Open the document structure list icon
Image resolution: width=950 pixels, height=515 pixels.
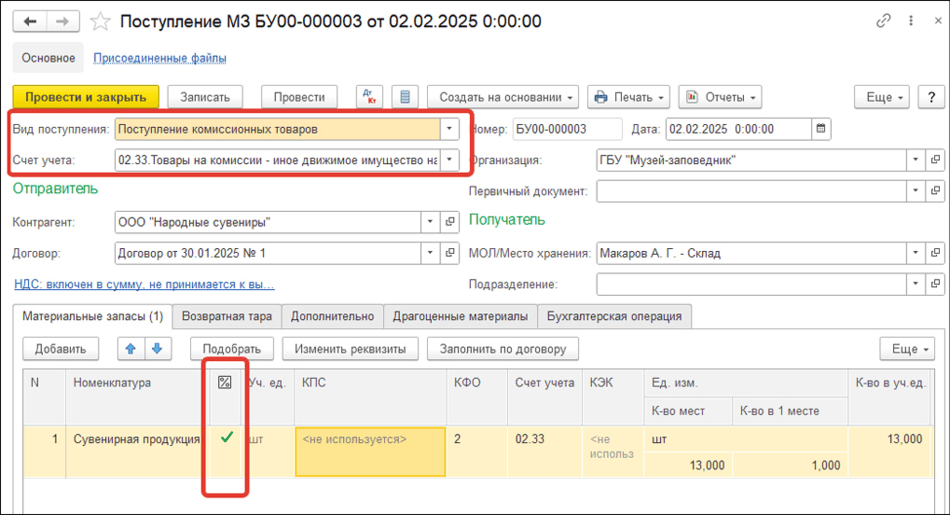[x=405, y=97]
